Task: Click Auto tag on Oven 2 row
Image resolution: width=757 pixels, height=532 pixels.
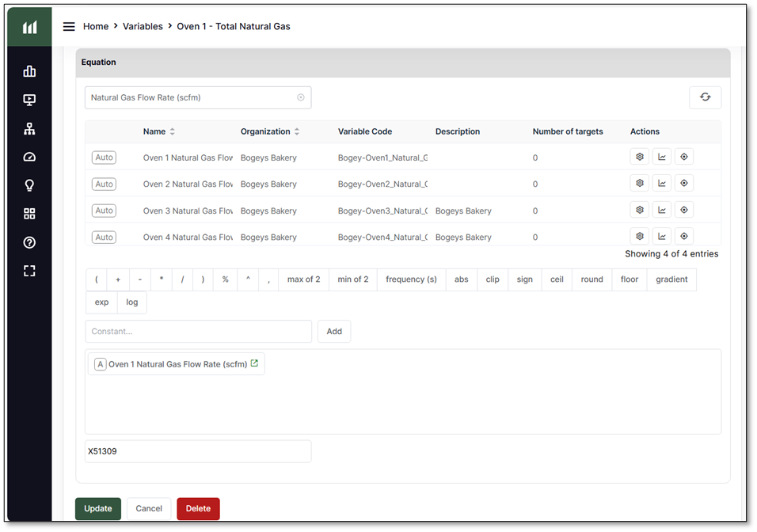Action: [104, 184]
